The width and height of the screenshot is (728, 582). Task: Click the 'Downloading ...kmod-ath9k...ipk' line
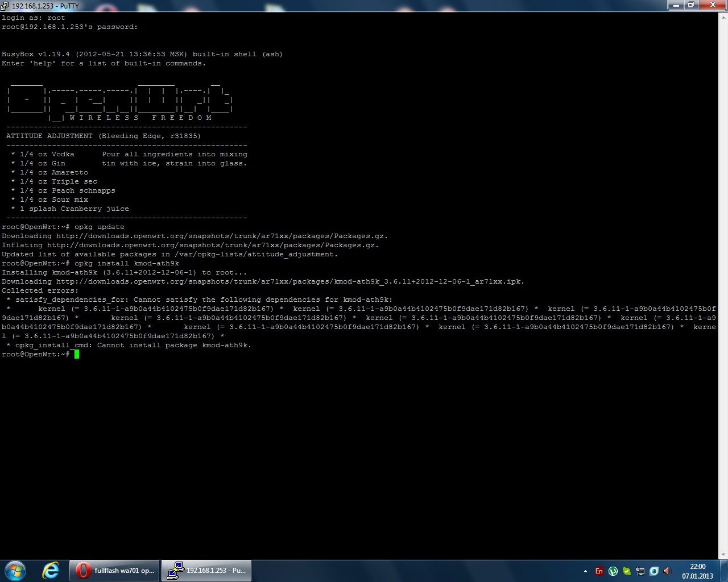(x=263, y=281)
